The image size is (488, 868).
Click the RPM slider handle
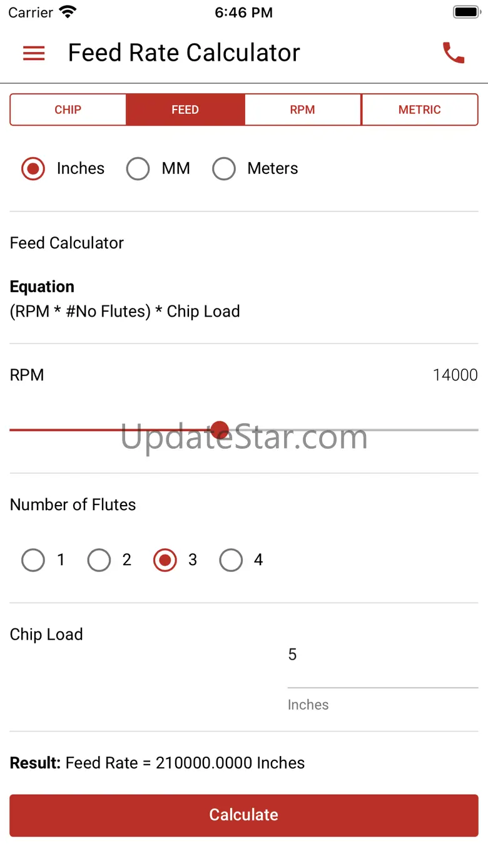(x=220, y=430)
